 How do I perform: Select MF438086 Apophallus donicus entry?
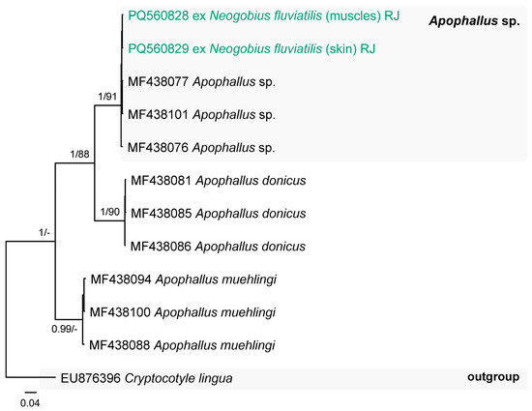click(x=218, y=247)
